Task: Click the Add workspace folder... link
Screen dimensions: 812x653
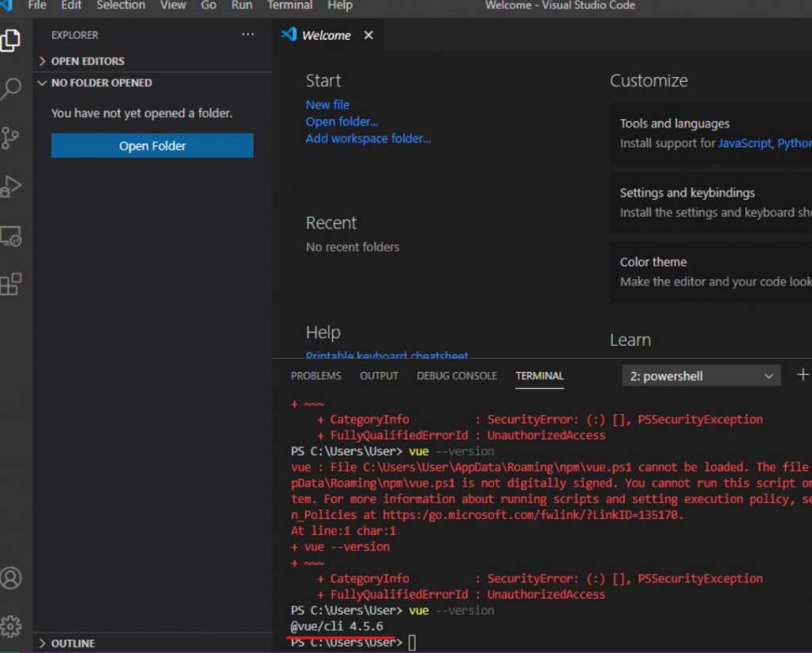Action: click(368, 138)
